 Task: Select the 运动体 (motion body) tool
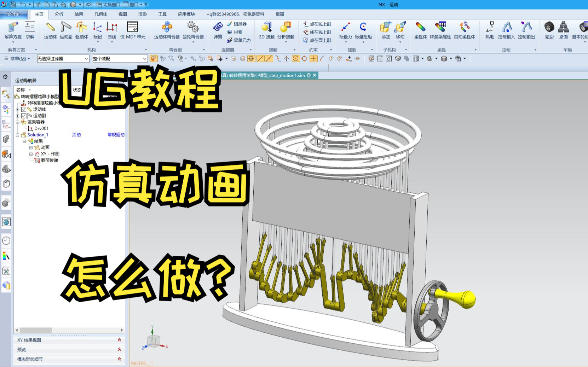(49, 31)
